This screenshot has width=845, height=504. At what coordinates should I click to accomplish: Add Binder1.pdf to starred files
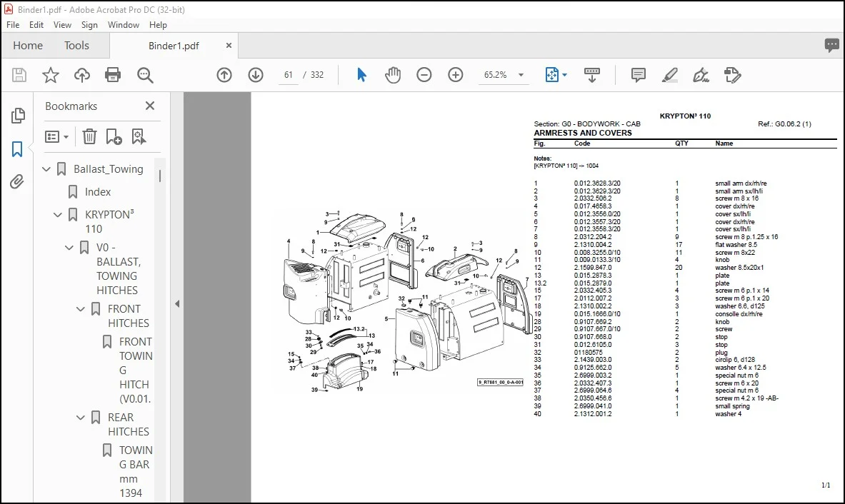pyautogui.click(x=51, y=75)
